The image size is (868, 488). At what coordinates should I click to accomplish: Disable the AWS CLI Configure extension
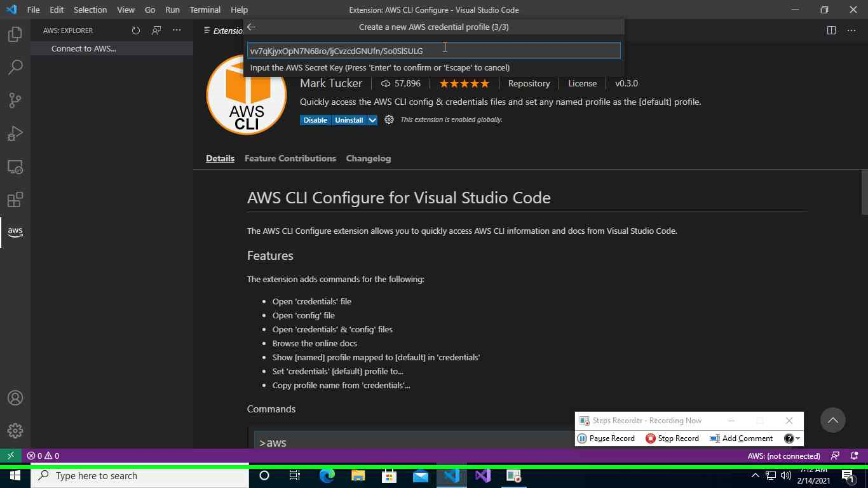[x=315, y=120]
